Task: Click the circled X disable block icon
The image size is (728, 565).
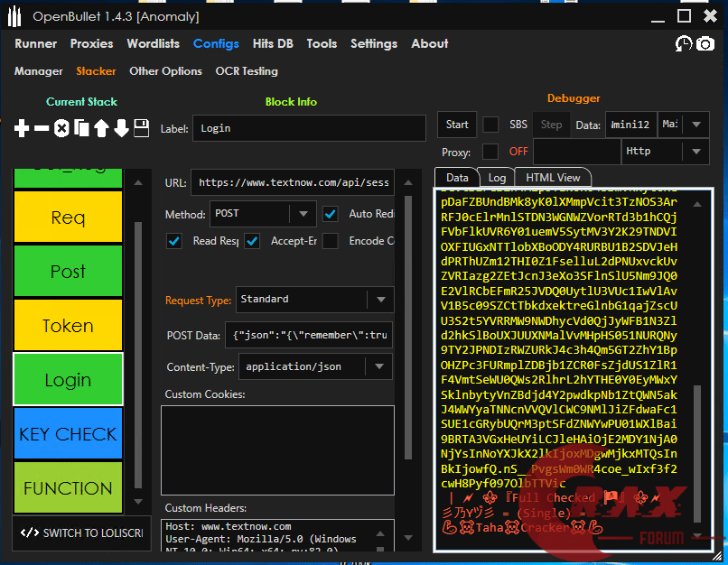Action: [x=61, y=129]
